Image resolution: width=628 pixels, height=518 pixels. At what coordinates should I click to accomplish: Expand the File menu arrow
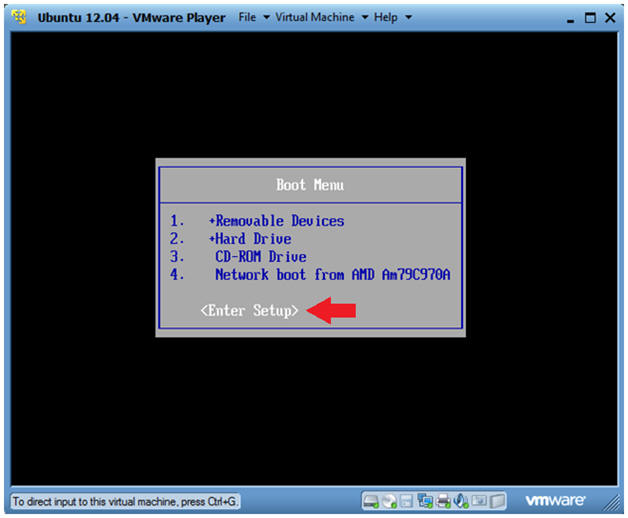(266, 18)
